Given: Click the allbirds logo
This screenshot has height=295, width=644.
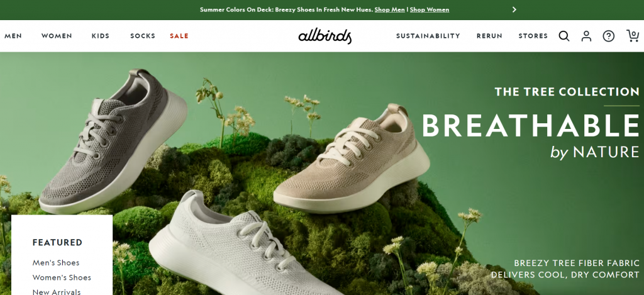Looking at the screenshot, I should [x=325, y=36].
